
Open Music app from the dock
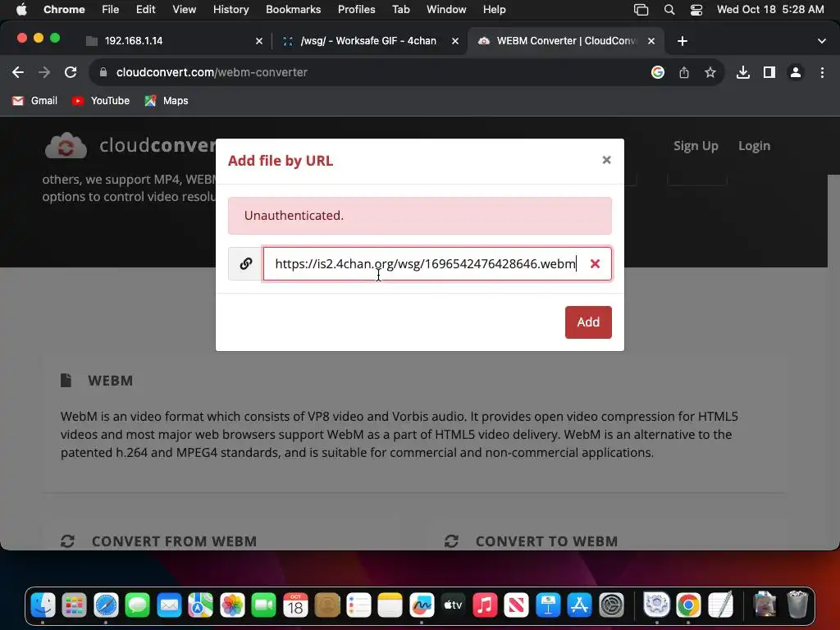[485, 605]
